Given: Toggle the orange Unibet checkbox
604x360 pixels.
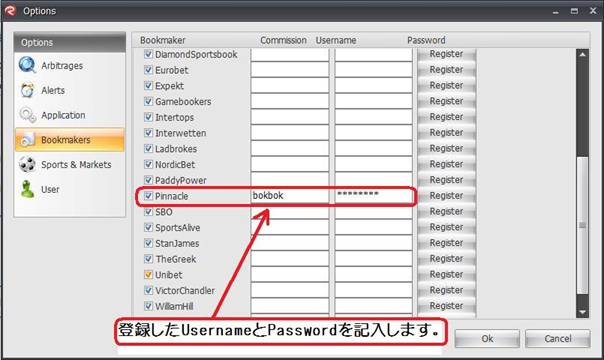Looking at the screenshot, I should click(148, 275).
